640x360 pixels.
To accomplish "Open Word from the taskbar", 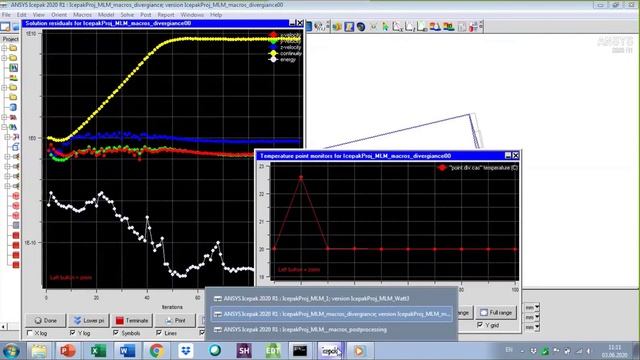I will 127,351.
